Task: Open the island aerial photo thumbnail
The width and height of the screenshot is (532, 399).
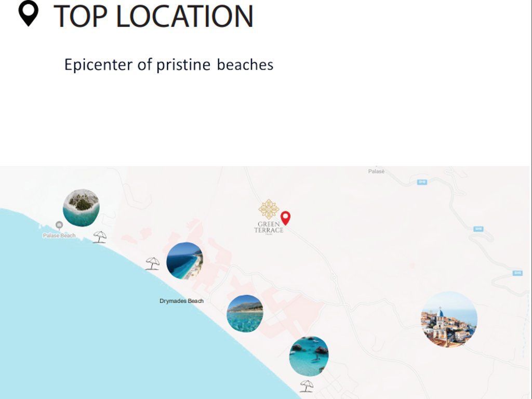Action: pyautogui.click(x=81, y=207)
